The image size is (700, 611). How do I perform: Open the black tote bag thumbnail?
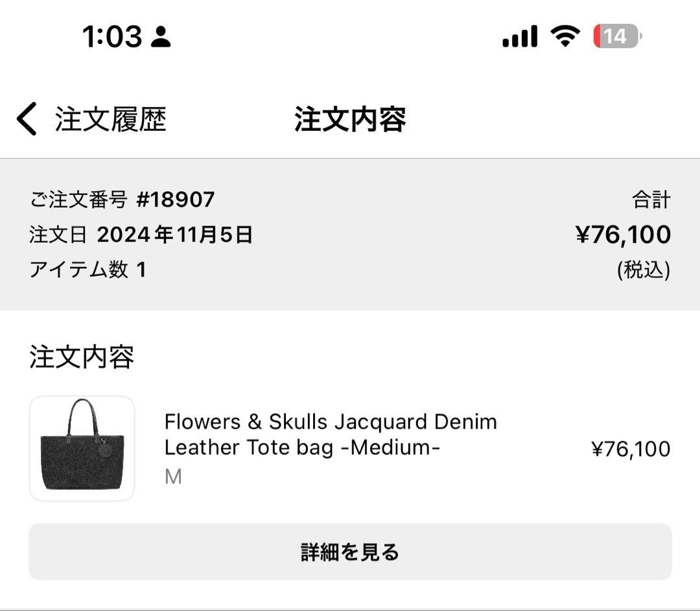coord(82,448)
